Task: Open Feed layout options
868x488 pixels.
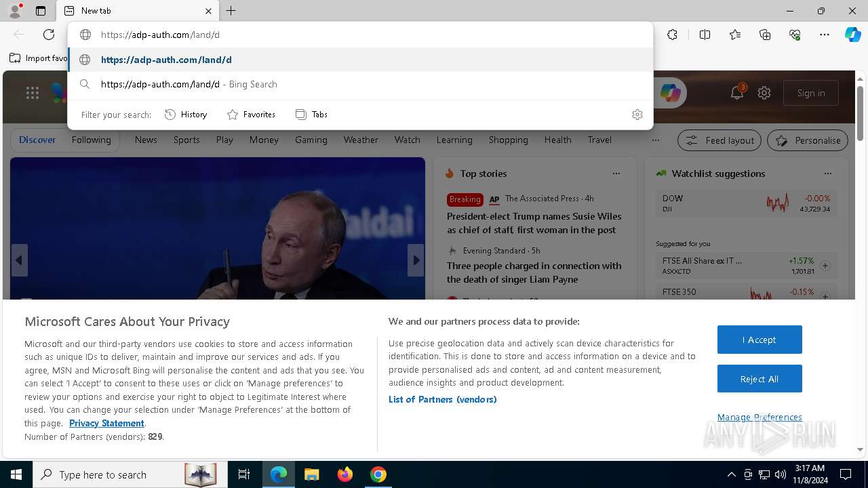Action: pyautogui.click(x=719, y=140)
